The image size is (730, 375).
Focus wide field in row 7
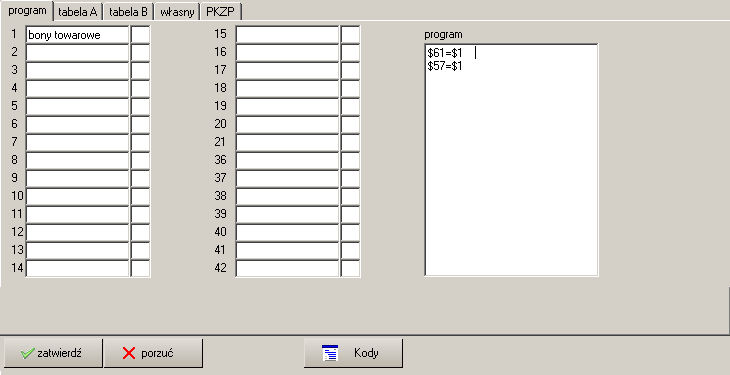77,143
